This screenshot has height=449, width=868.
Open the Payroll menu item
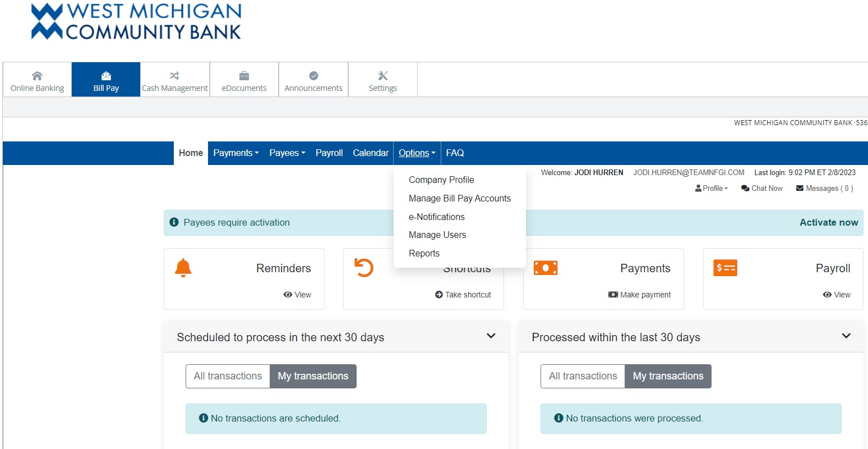click(x=329, y=153)
